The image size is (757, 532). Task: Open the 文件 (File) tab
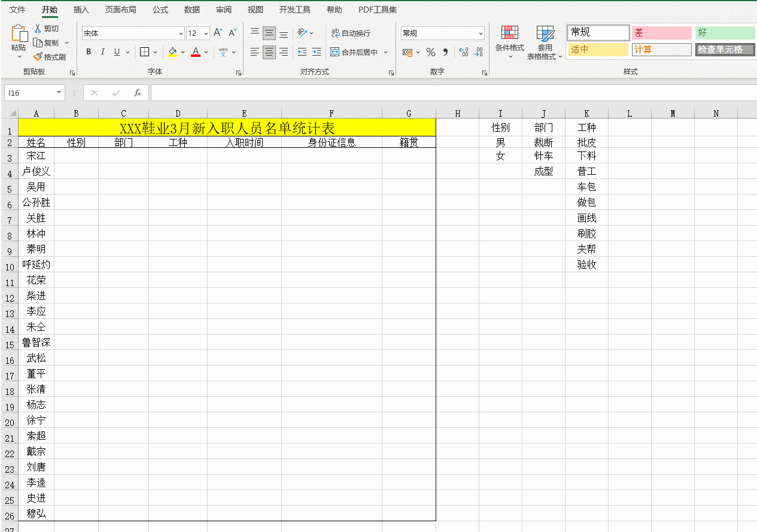point(17,10)
